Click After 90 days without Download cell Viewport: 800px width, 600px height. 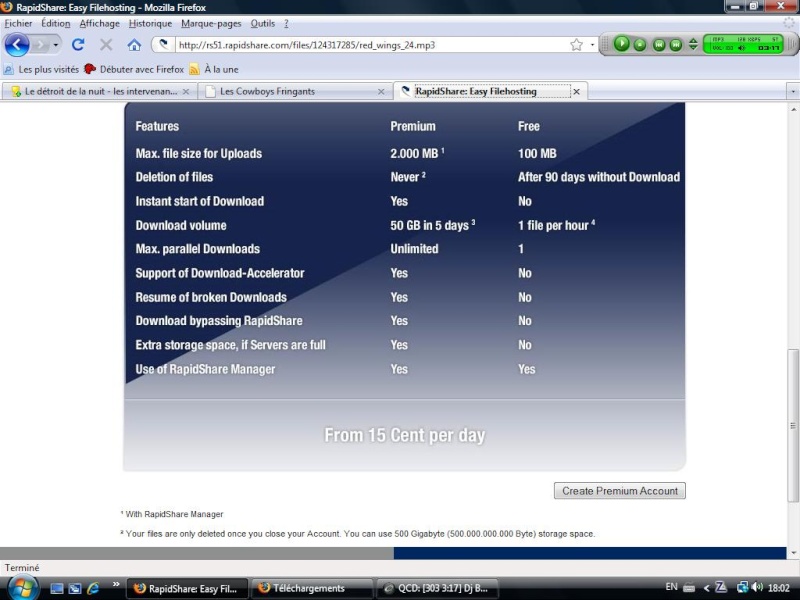tap(599, 177)
